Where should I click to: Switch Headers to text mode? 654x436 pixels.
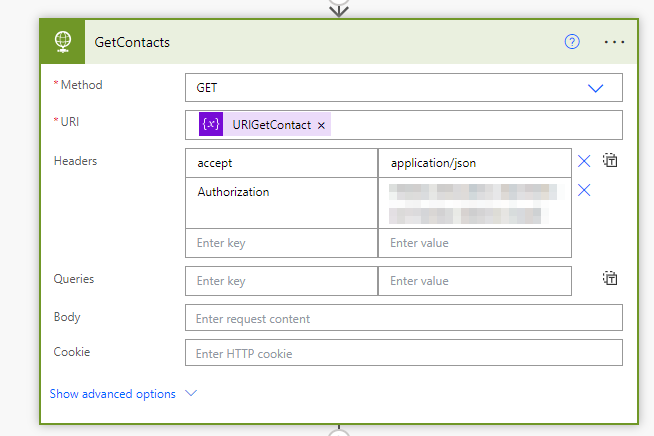click(611, 161)
